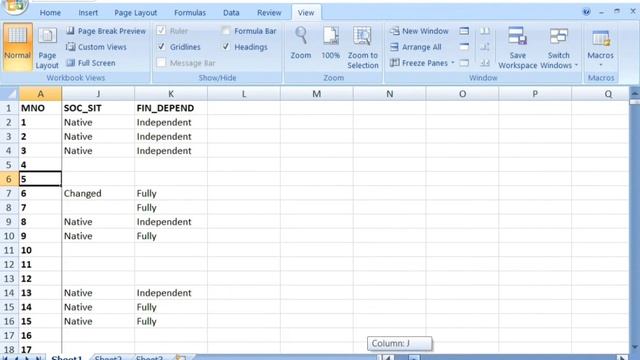Select Native cell in row 2
The height and width of the screenshot is (360, 640).
[x=98, y=122]
